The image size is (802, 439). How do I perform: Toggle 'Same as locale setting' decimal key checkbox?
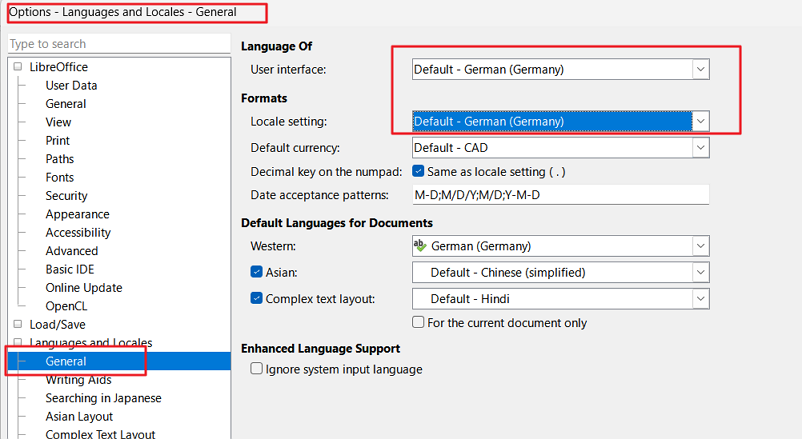(x=418, y=171)
